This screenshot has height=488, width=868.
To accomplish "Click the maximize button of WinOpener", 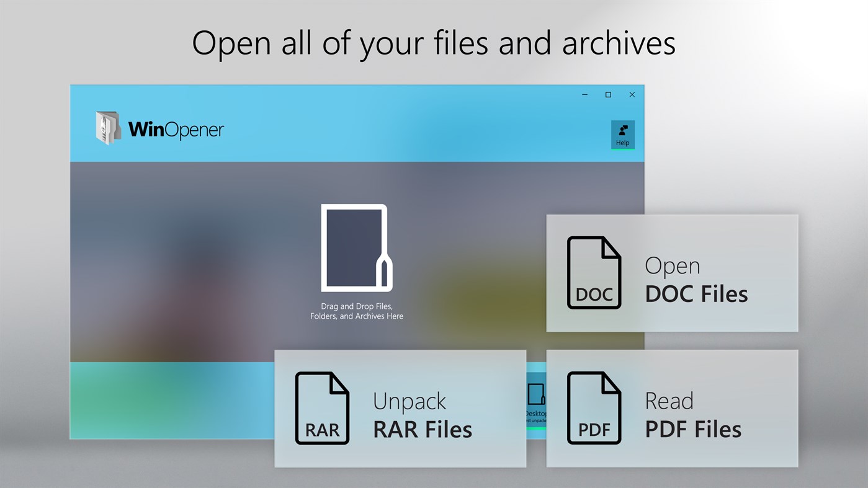I will (x=607, y=94).
